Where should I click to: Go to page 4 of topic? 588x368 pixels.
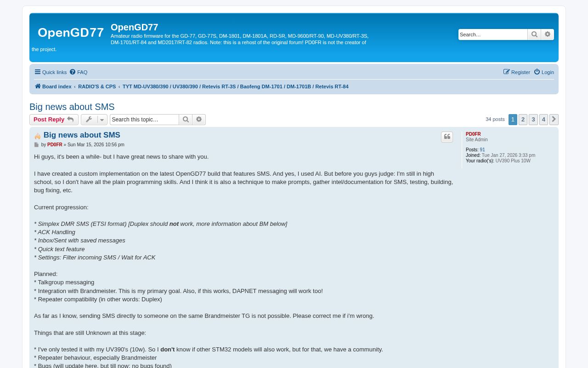[x=543, y=120]
